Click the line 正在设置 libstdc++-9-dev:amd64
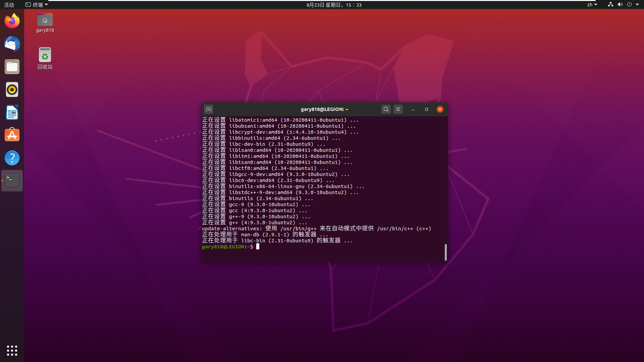Viewport: 644px width, 362px height. pyautogui.click(x=280, y=192)
